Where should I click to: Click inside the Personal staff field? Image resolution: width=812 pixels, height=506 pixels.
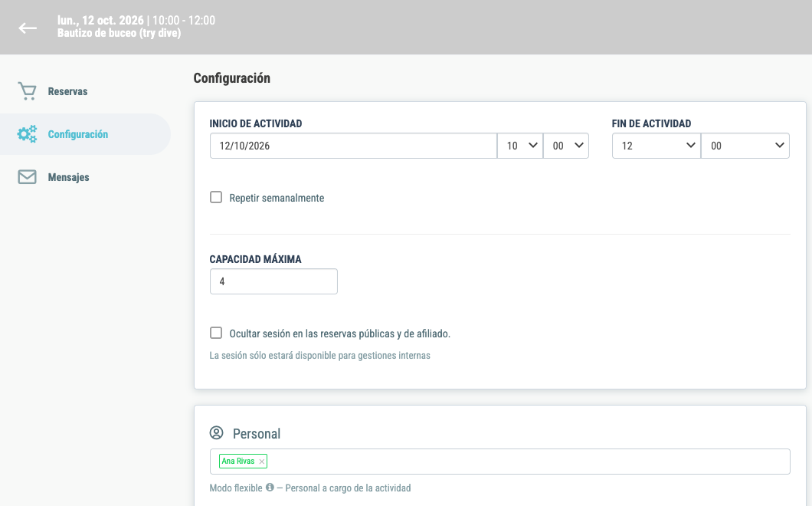pos(499,462)
